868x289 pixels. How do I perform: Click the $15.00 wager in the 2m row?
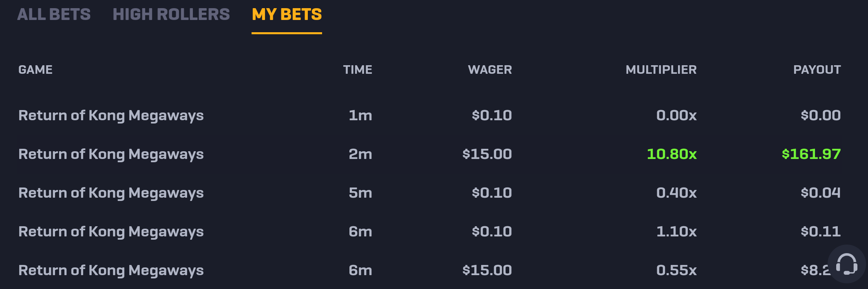tap(487, 154)
